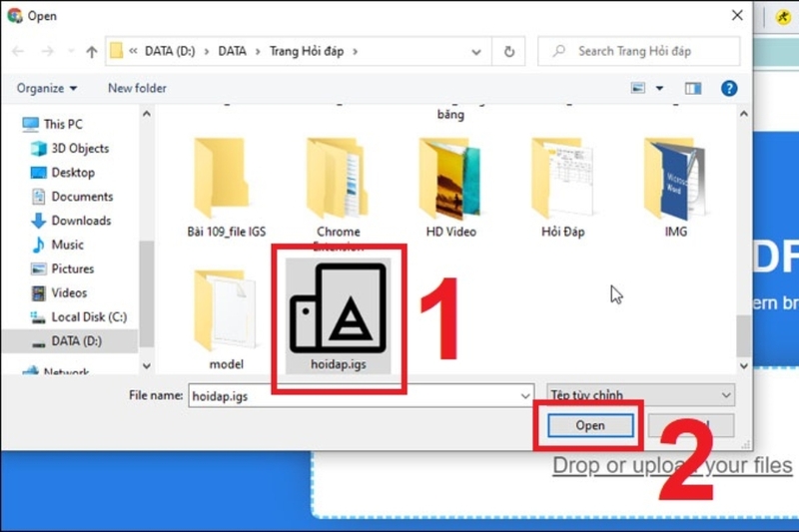
Task: Open the Hỏi Đáp folder
Action: (x=562, y=188)
